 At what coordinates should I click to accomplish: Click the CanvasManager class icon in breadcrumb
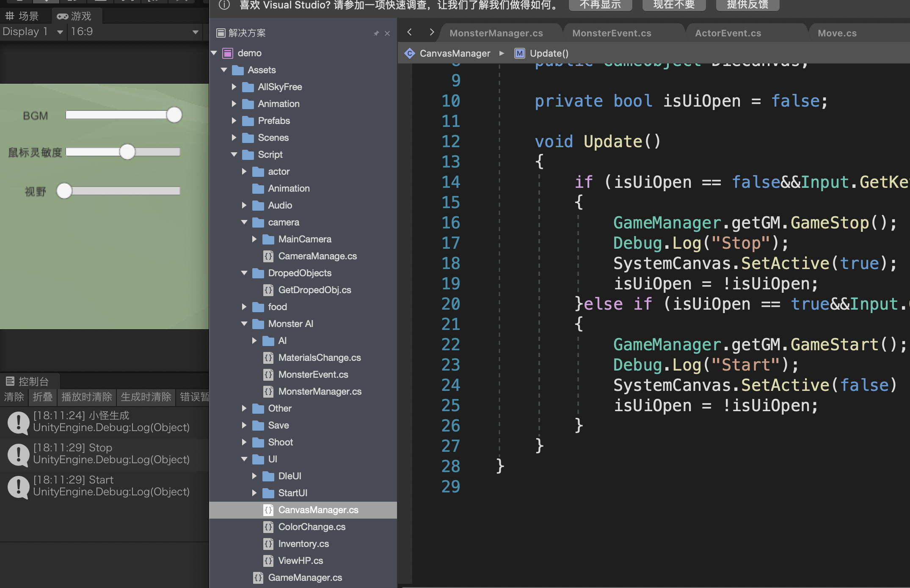point(410,53)
